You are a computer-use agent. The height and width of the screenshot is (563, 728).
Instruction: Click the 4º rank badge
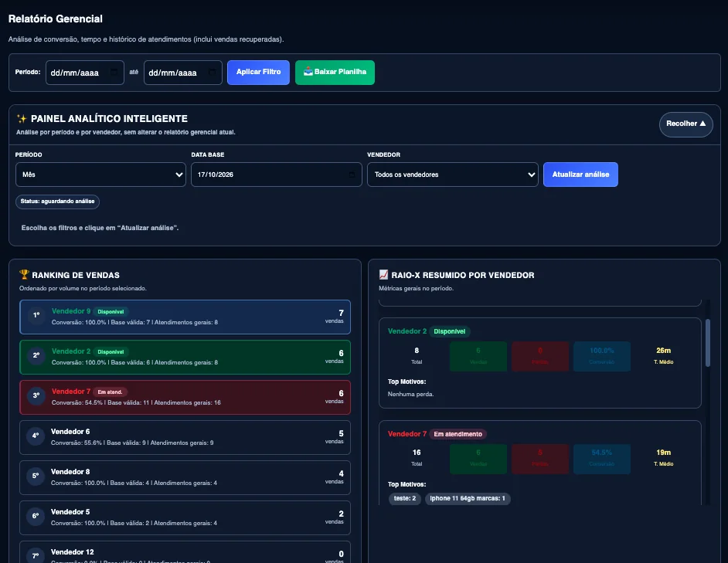[x=36, y=436]
